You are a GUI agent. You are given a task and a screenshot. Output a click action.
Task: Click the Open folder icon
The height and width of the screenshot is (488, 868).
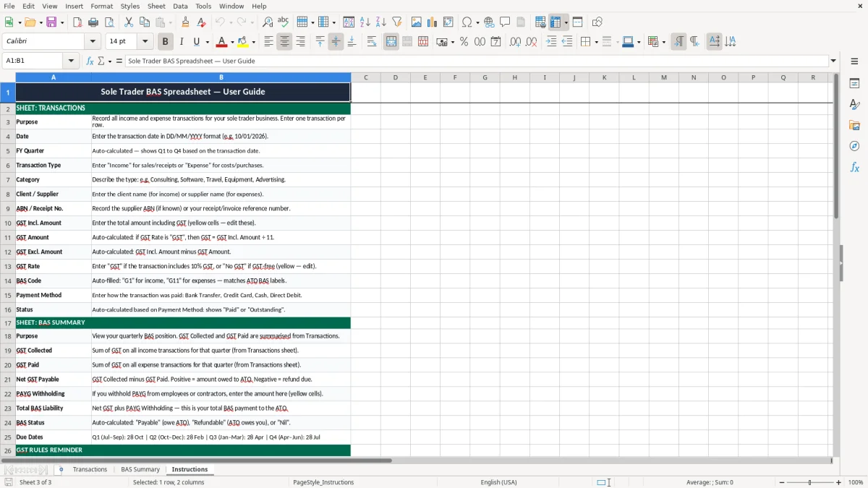click(29, 22)
